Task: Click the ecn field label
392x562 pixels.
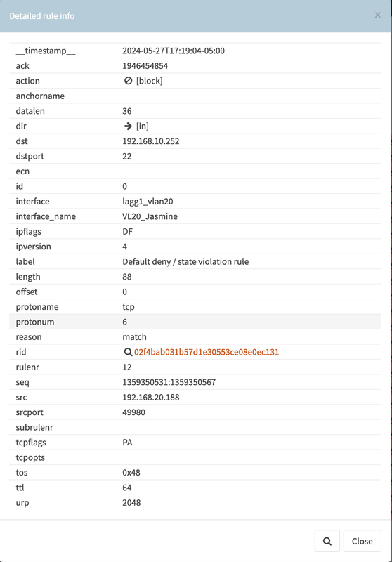Action: 22,171
